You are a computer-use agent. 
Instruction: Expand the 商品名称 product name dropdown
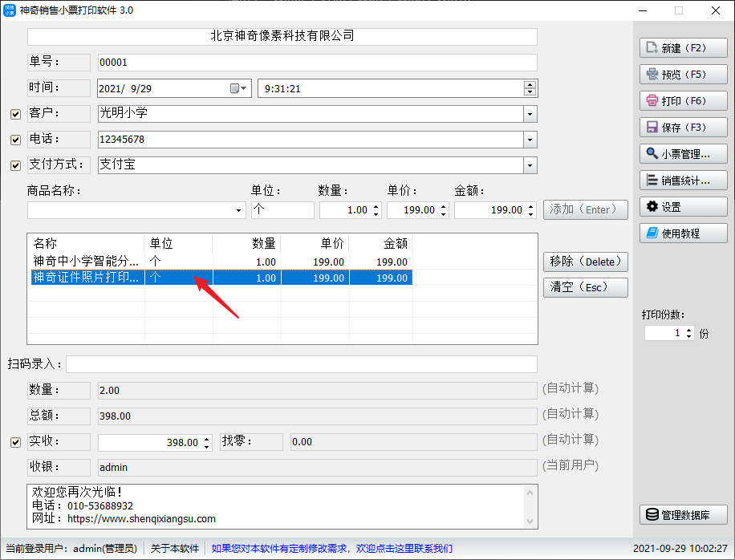[238, 210]
